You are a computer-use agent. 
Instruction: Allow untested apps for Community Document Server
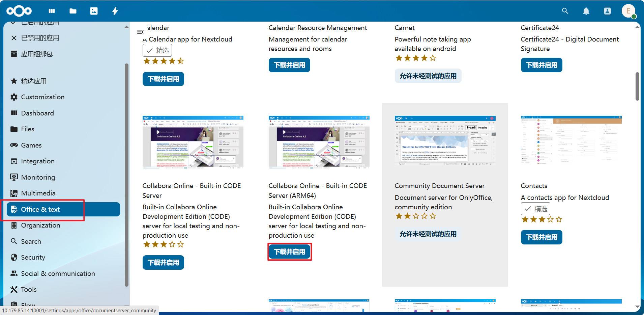point(428,234)
